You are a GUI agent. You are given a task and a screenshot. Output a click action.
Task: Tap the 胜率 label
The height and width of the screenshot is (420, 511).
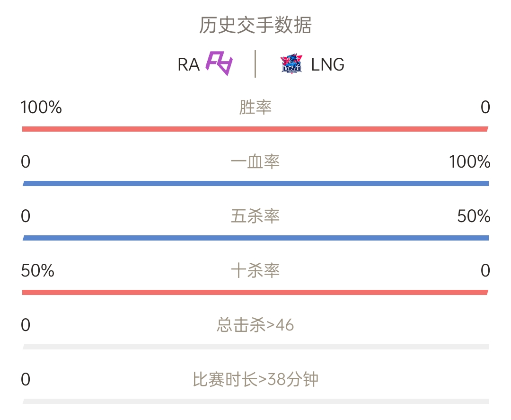coord(255,107)
